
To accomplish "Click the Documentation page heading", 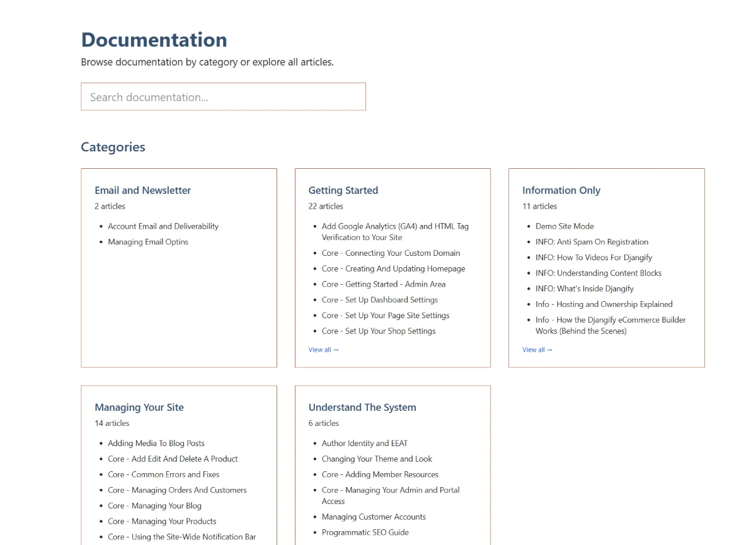I will point(154,40).
